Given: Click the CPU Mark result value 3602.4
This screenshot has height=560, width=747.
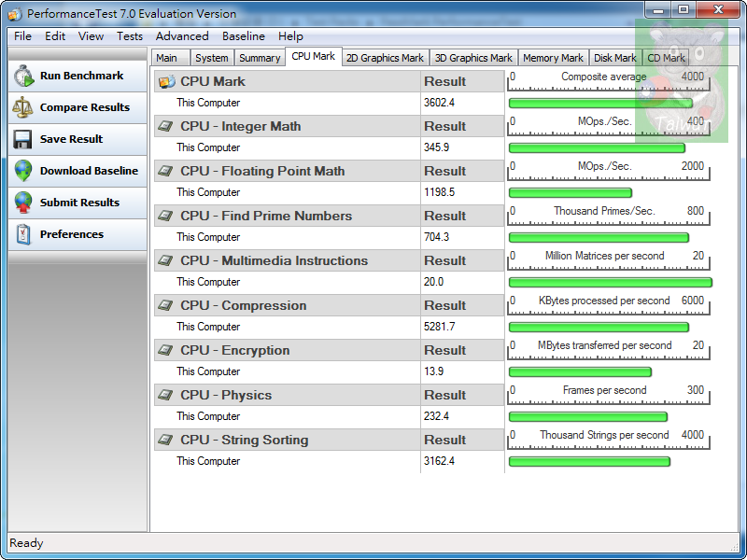Looking at the screenshot, I should 439,103.
